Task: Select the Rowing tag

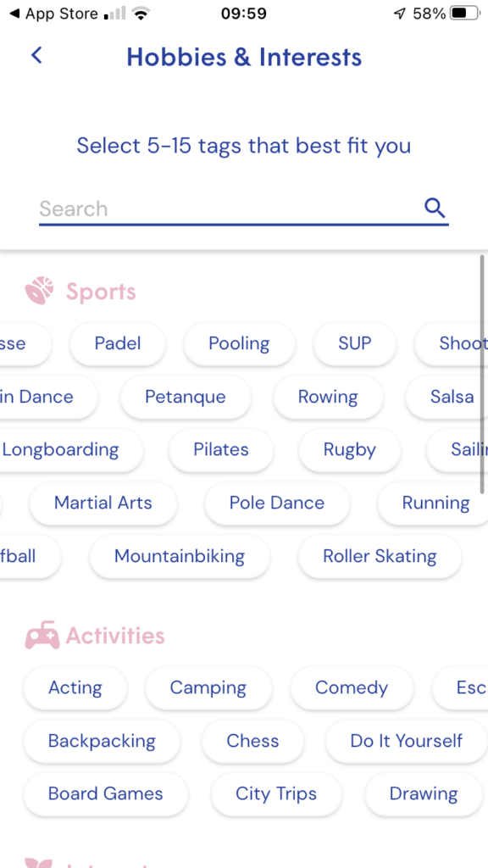Action: point(328,397)
